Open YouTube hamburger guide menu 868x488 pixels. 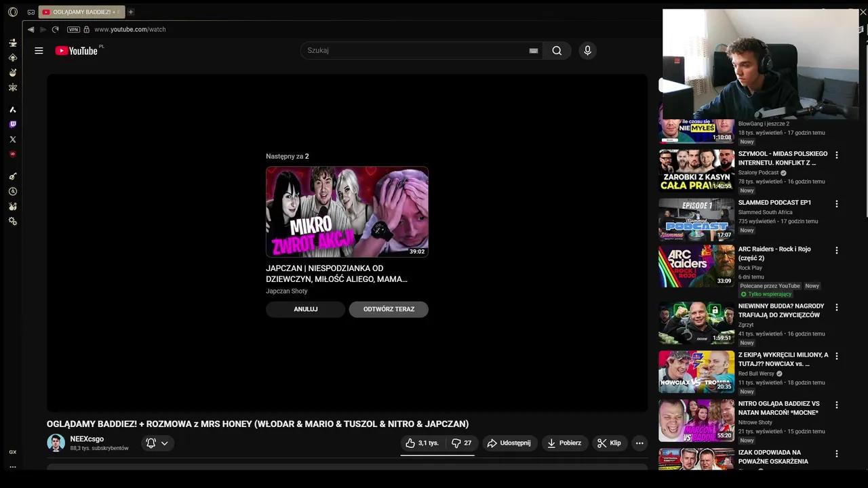(39, 50)
